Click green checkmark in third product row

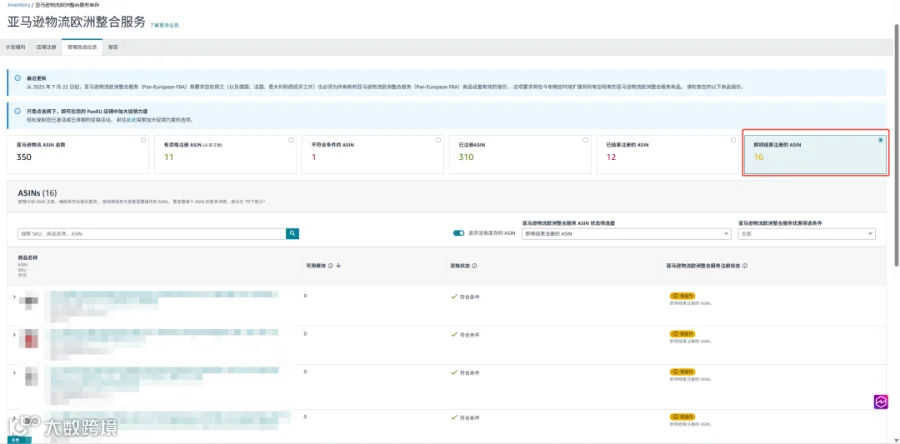[x=454, y=372]
